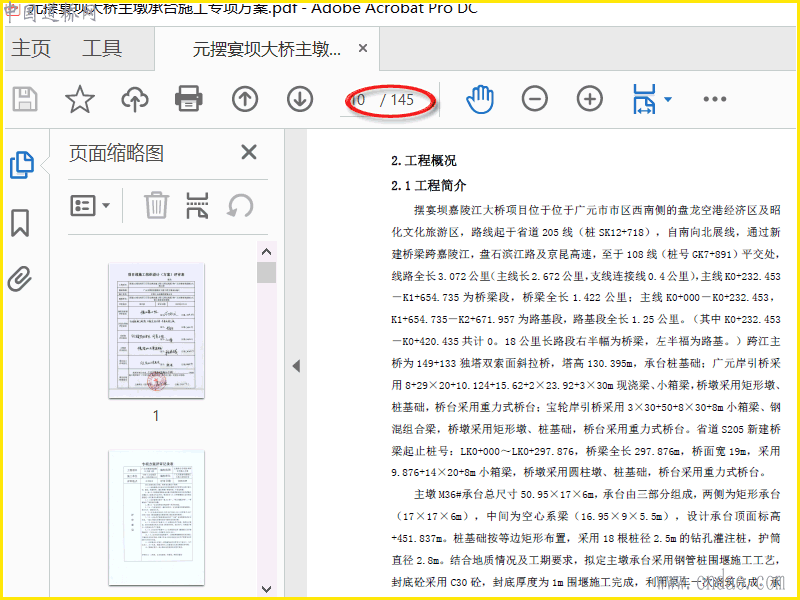Close the 元摆宴坝大桥主墩 document tab
This screenshot has height=600, width=800.
pos(363,48)
